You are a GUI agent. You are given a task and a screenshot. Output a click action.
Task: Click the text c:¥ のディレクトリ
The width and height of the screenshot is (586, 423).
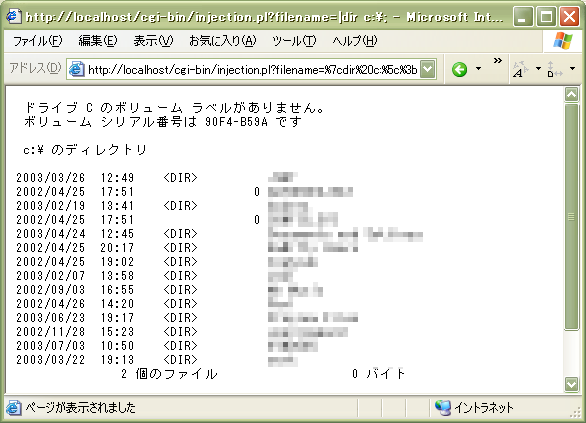pyautogui.click(x=84, y=150)
